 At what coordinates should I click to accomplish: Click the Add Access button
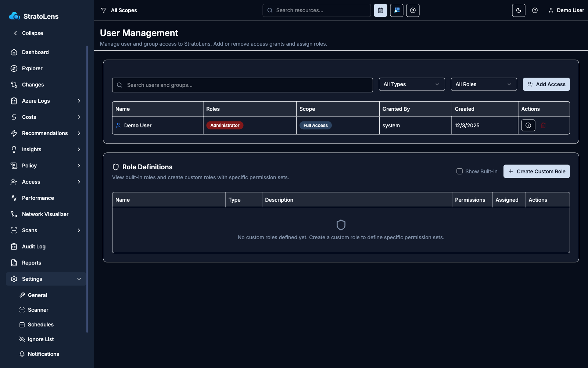[546, 84]
